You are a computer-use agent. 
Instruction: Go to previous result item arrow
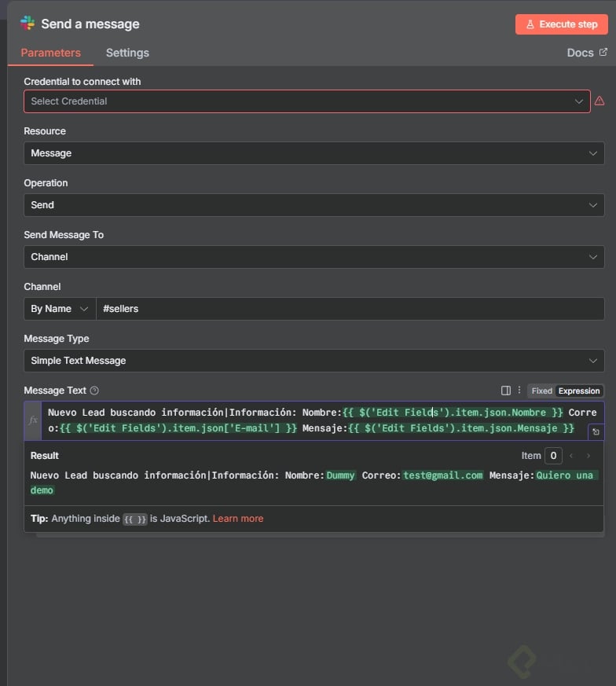572,456
